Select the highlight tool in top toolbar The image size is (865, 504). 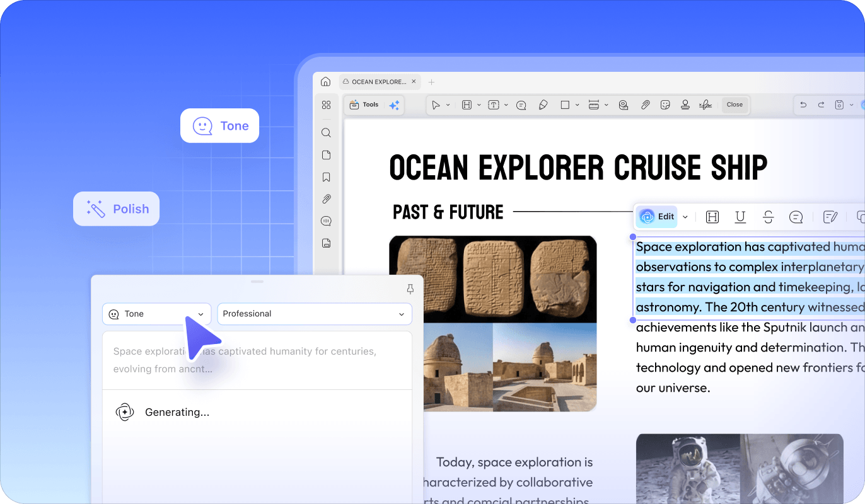pyautogui.click(x=467, y=105)
